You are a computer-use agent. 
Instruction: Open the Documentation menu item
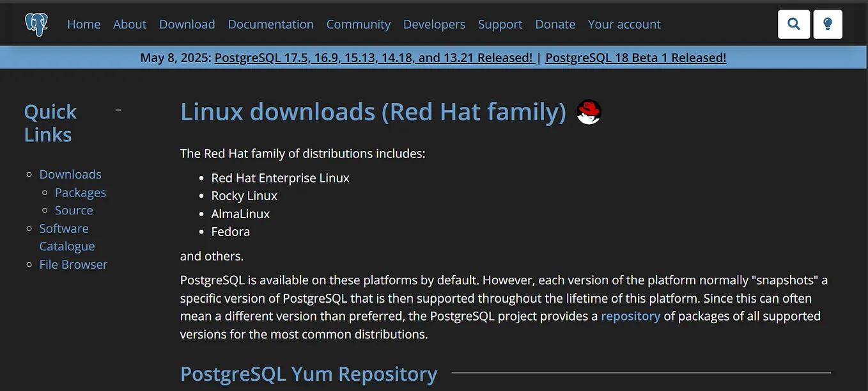(270, 24)
